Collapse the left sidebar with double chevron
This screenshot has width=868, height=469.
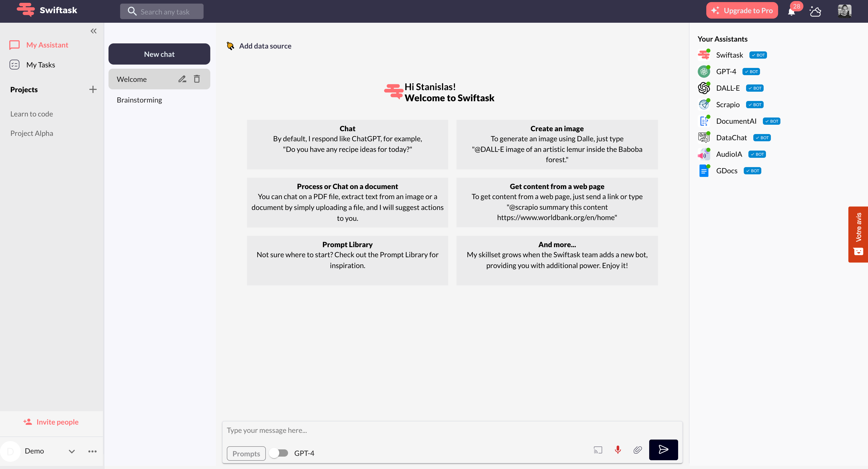click(93, 31)
